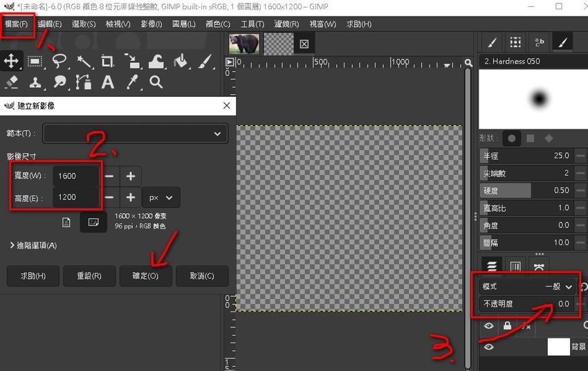This screenshot has width=588, height=371.
Task: Activate the Zoom magnifier tool
Action: [156, 82]
